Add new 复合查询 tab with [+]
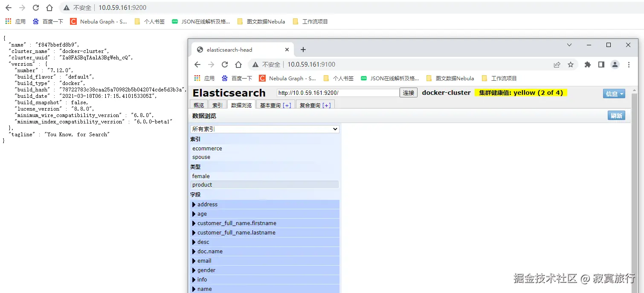This screenshot has height=293, width=644. [x=327, y=105]
